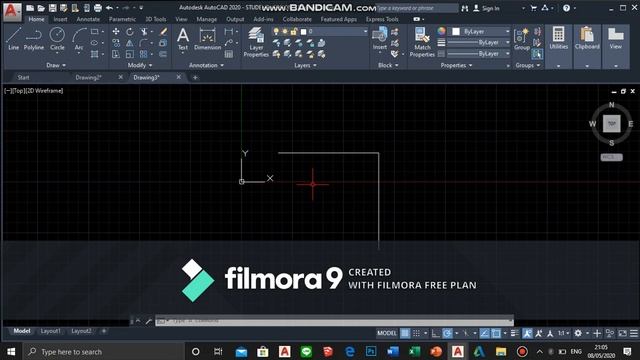Expand the Layers panel
This screenshot has height=360, width=640.
coord(305,65)
